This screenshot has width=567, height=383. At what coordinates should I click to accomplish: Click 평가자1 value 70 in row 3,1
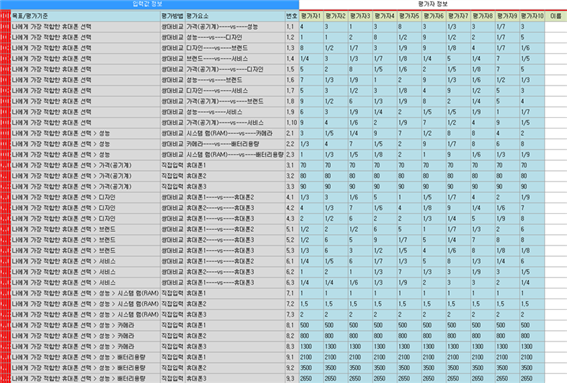[x=311, y=165]
